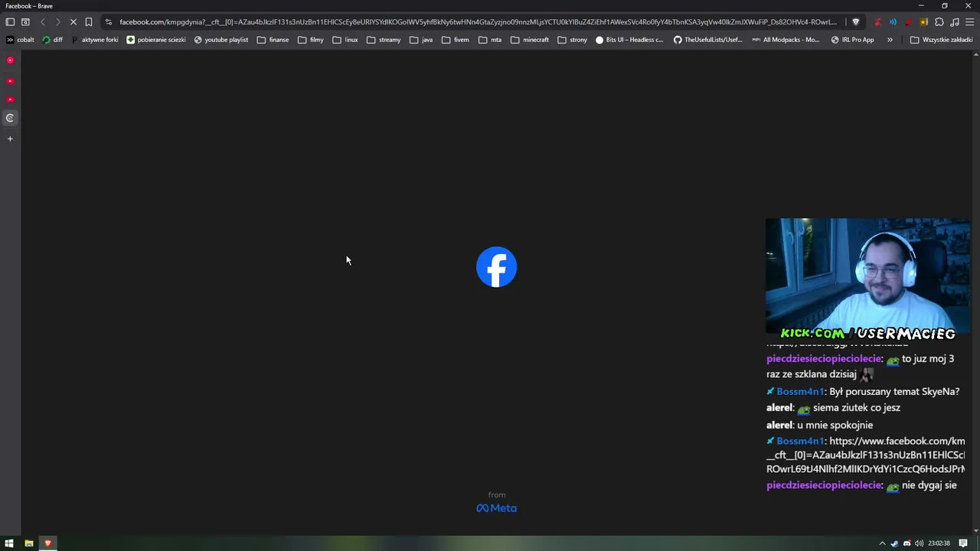The image size is (980, 551).
Task: Show hidden system tray icons
Action: (882, 543)
